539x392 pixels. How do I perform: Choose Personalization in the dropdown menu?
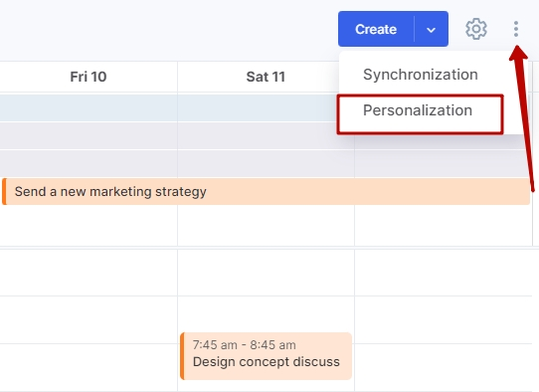pyautogui.click(x=418, y=110)
